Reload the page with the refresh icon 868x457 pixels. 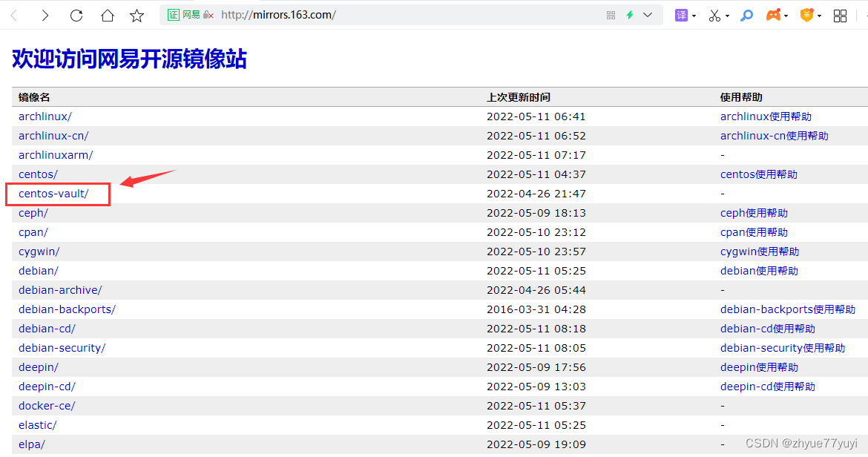tap(76, 16)
